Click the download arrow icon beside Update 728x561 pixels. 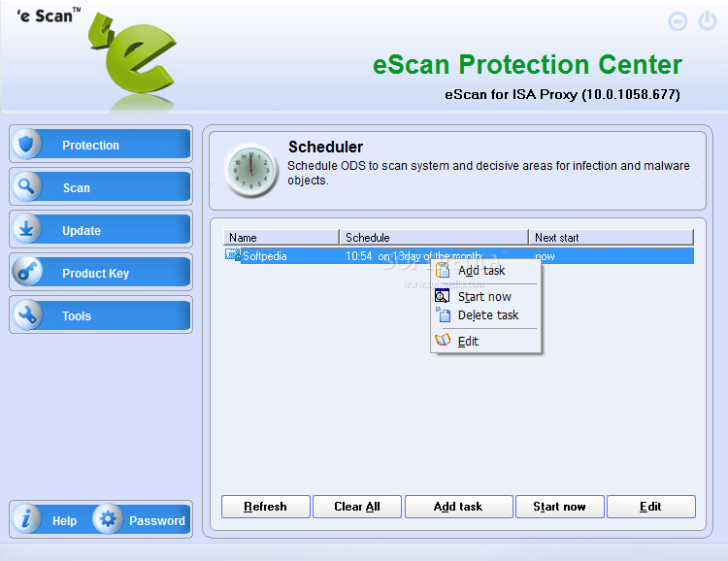pyautogui.click(x=26, y=229)
